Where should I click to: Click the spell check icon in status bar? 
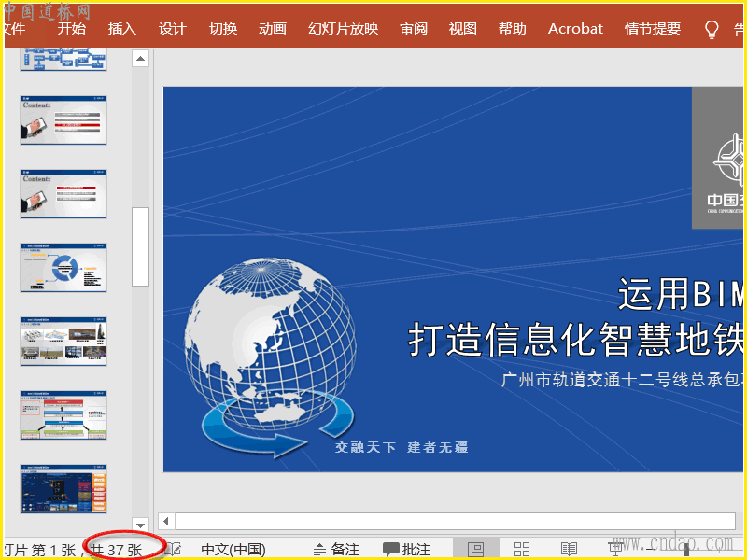click(x=174, y=549)
